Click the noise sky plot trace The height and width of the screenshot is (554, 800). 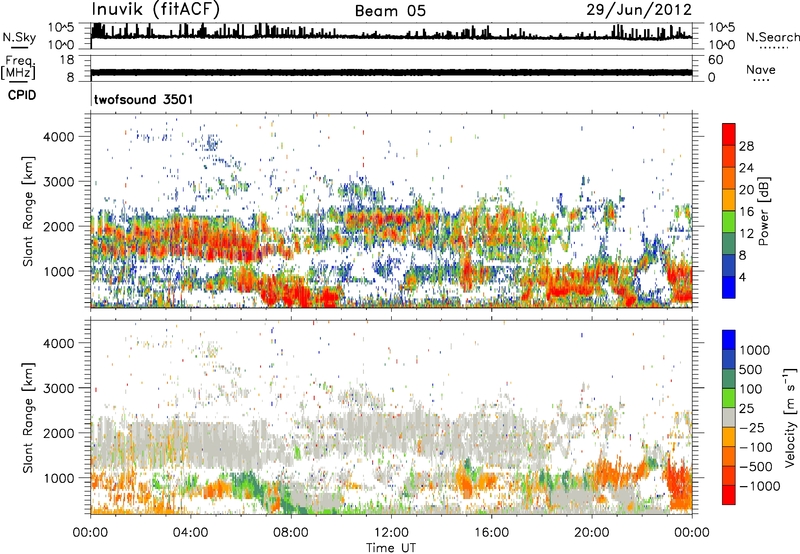(391, 35)
